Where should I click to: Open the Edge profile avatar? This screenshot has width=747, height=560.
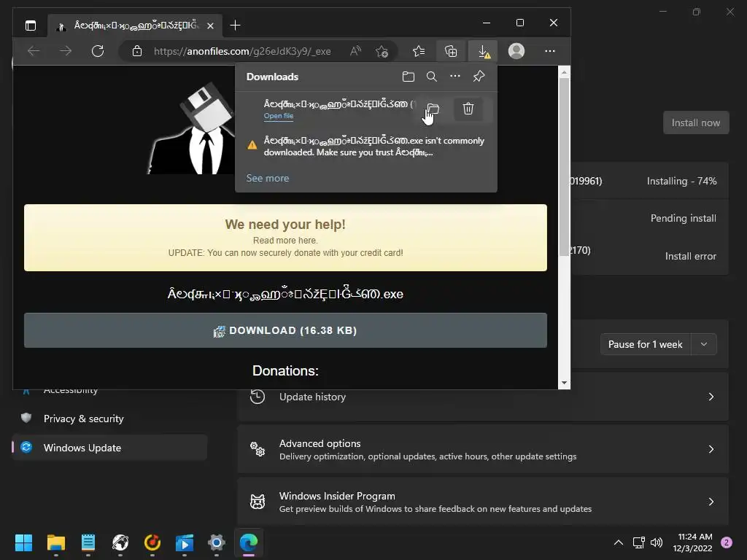pyautogui.click(x=516, y=51)
